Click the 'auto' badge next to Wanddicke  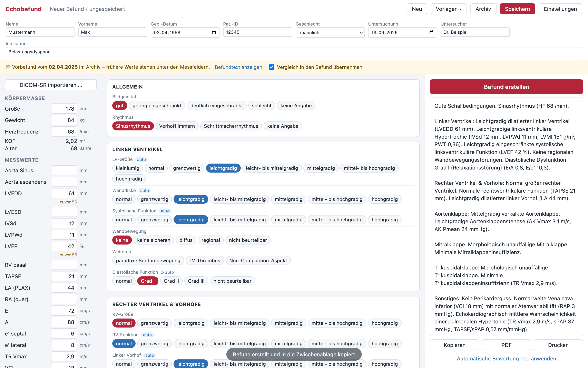click(x=144, y=191)
